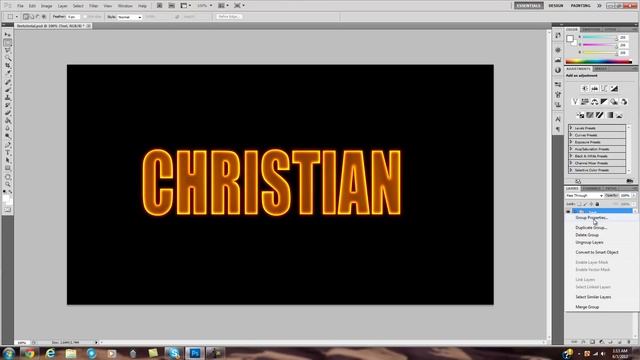Choose Intersect with selection mode
This screenshot has width=640, height=360.
[44, 17]
